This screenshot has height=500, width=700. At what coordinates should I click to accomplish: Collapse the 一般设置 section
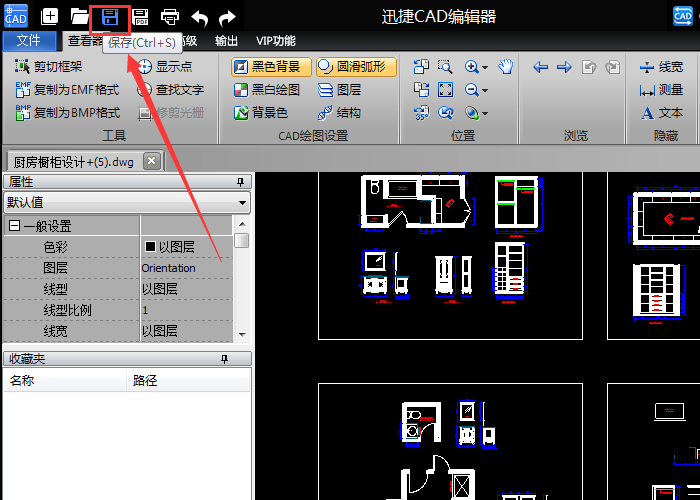coord(14,226)
